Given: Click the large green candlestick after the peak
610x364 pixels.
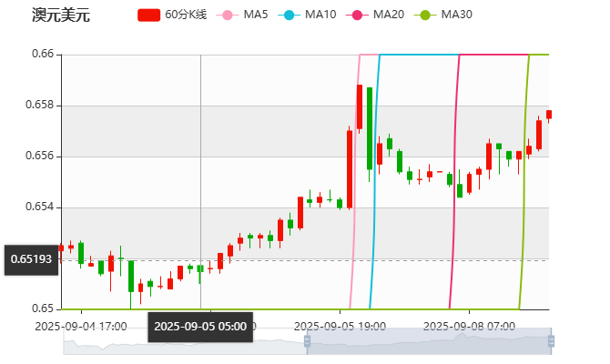Looking at the screenshot, I should 370,128.
